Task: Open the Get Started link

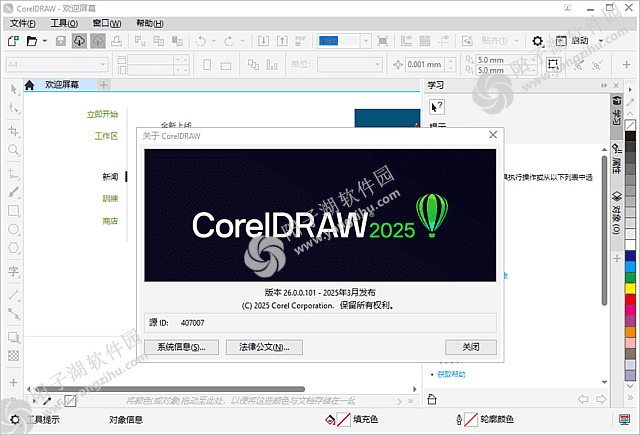Action: pyautogui.click(x=102, y=114)
